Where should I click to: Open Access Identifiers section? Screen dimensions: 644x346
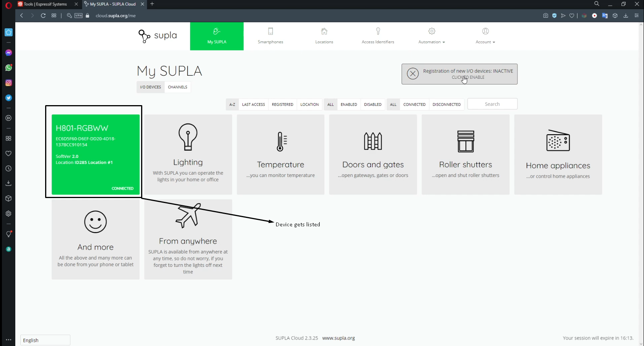click(378, 36)
